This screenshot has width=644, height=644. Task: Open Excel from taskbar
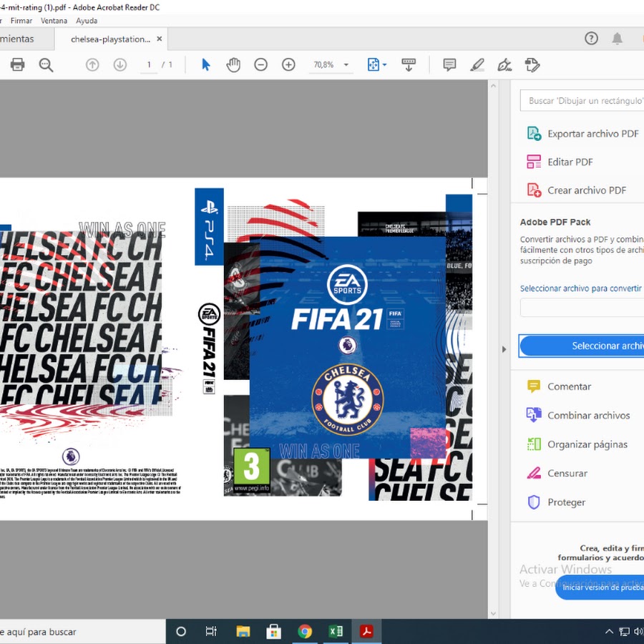[x=336, y=632]
